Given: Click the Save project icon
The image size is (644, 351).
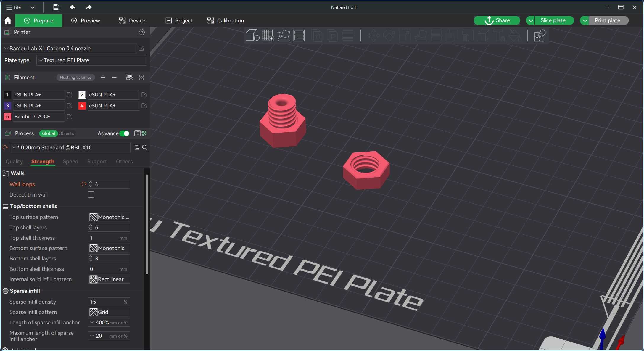Looking at the screenshot, I should [x=56, y=7].
